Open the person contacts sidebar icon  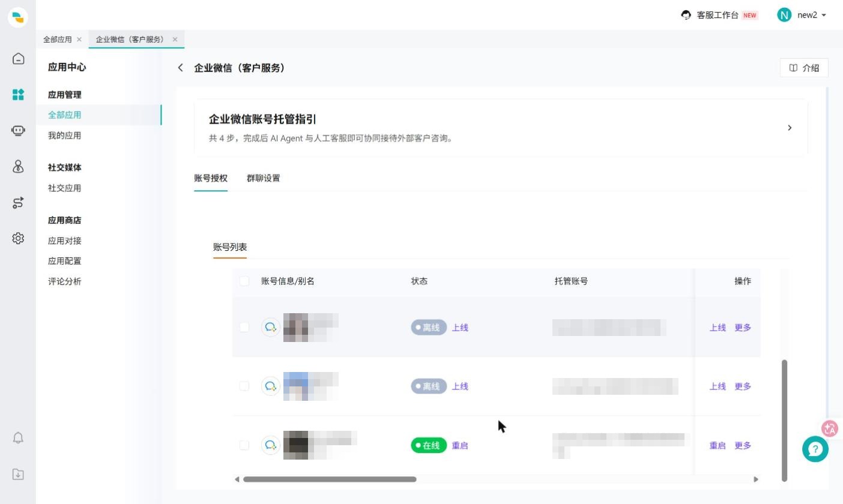[18, 167]
